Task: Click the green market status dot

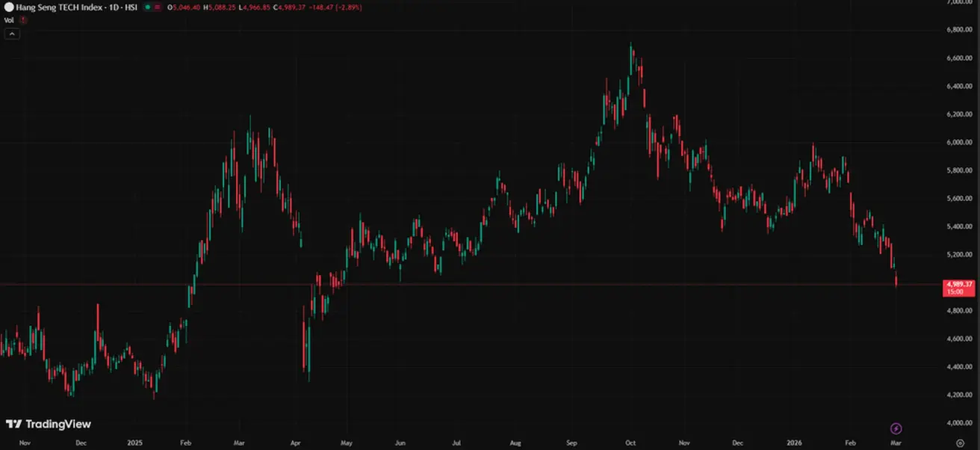Action: pyautogui.click(x=148, y=7)
